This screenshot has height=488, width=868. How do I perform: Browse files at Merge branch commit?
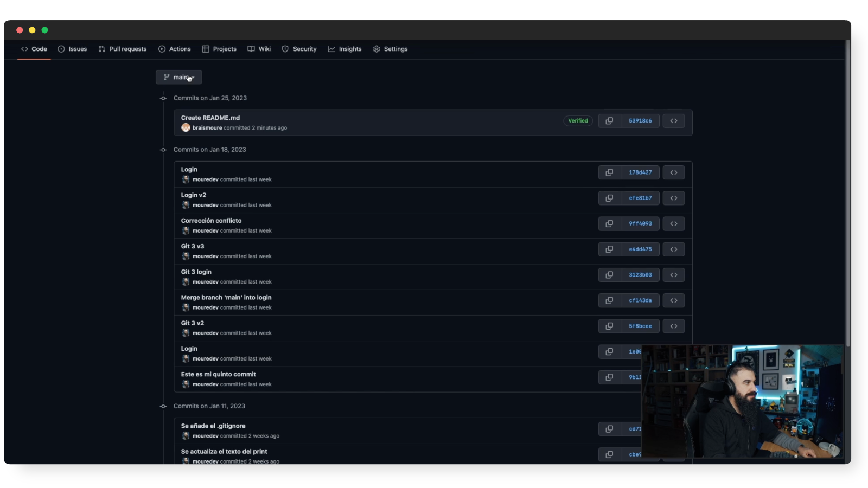(x=674, y=300)
